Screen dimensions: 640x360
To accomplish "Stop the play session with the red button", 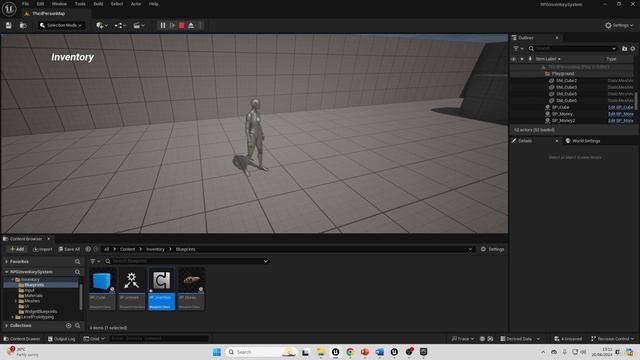I will click(x=182, y=25).
